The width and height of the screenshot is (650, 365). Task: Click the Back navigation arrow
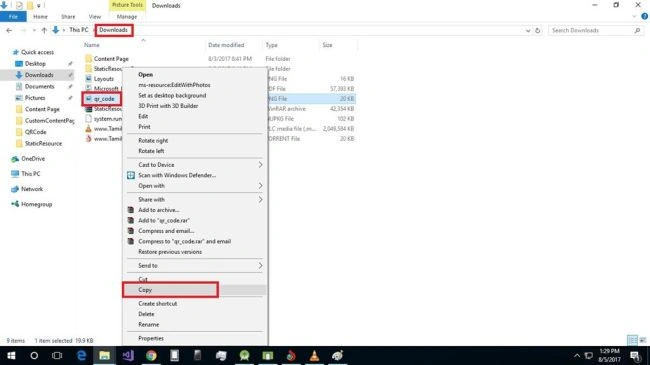(9, 30)
